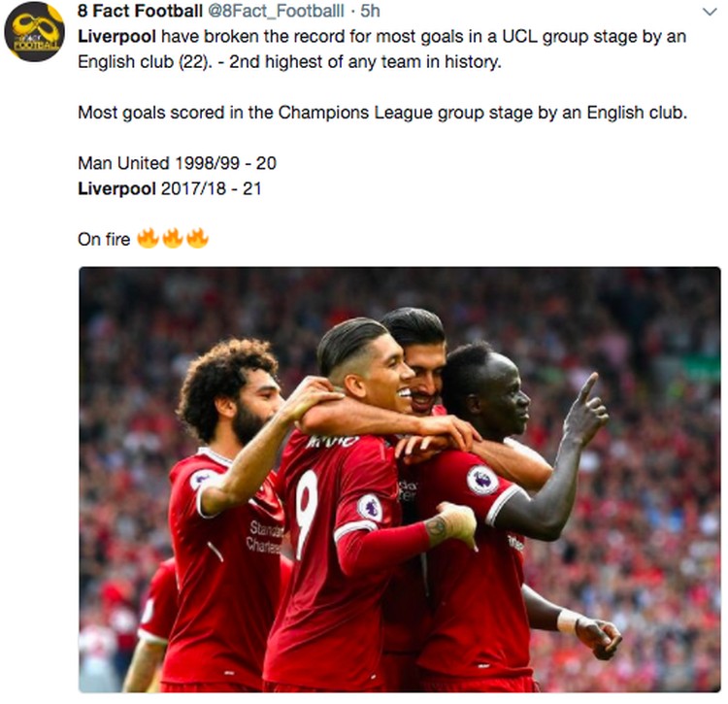This screenshot has width=728, height=704.
Task: Open the @8Fact_Footballl handle link
Action: point(276,11)
